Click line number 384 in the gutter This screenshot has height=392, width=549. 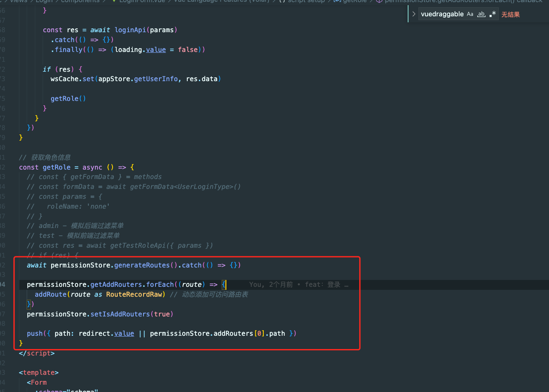(x=4, y=186)
